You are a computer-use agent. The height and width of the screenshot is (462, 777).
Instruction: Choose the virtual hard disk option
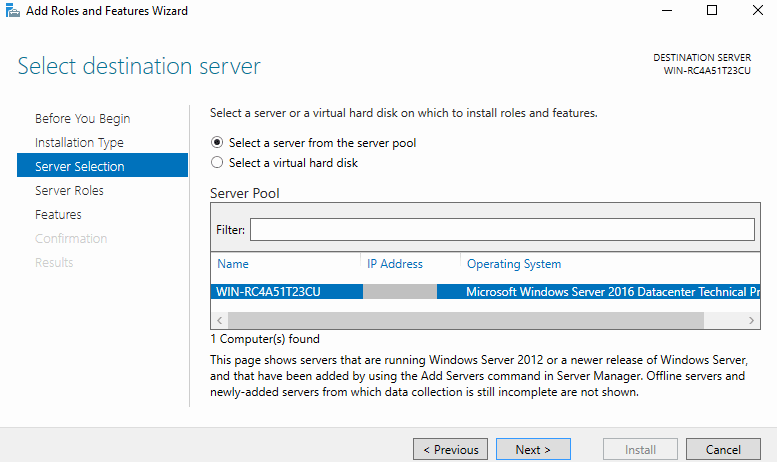click(x=217, y=163)
